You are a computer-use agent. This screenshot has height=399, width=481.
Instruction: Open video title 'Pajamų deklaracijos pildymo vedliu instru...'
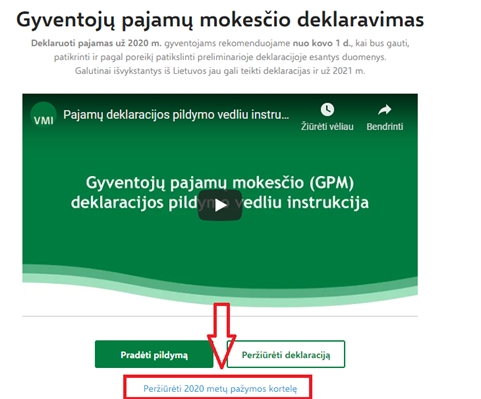176,115
